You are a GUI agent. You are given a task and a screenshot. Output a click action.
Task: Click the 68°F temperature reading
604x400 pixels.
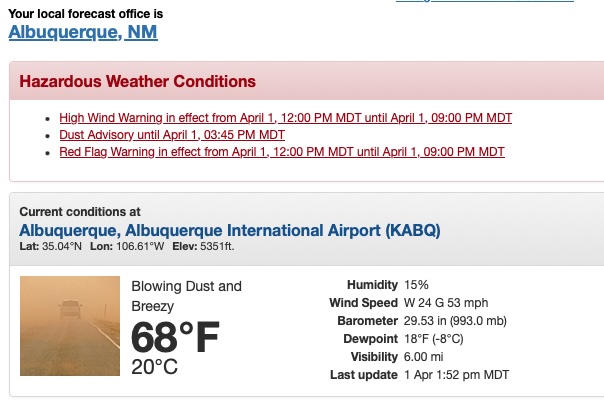point(176,337)
